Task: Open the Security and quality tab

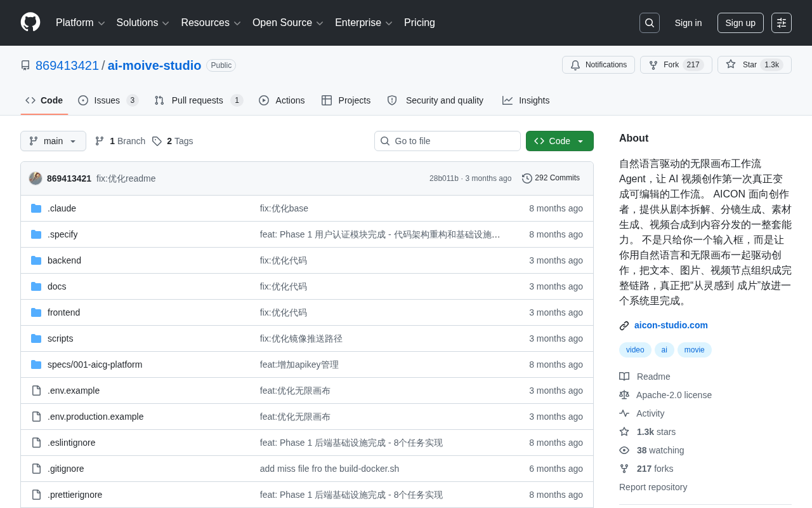Action: pyautogui.click(x=435, y=100)
